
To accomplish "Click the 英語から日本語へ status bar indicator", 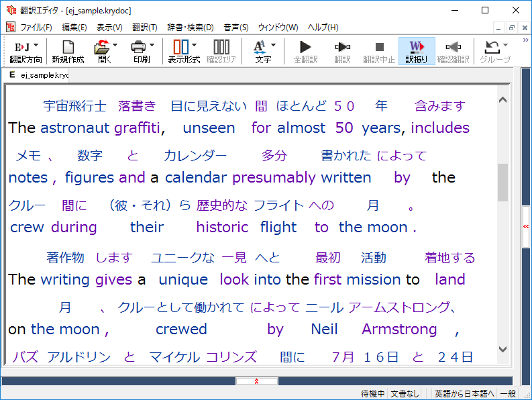I will [x=464, y=394].
